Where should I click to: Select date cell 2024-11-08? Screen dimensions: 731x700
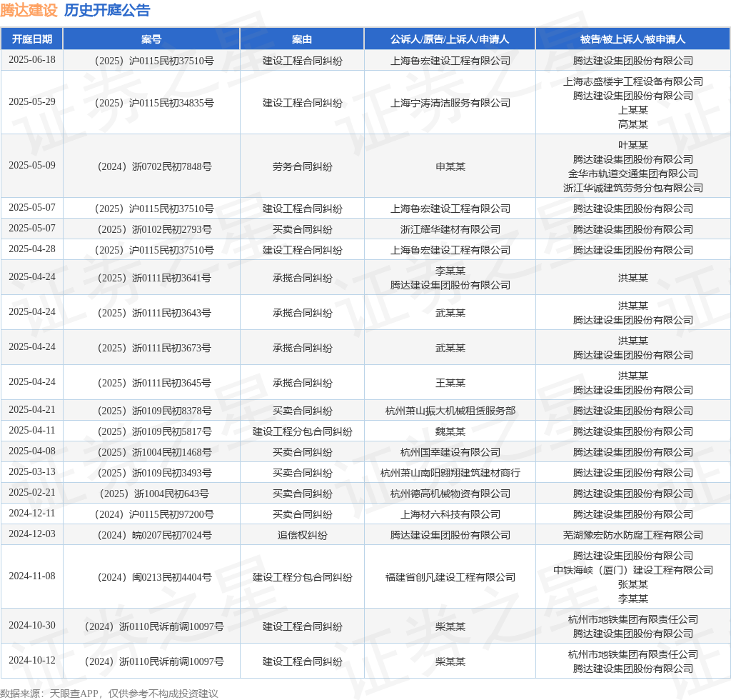tap(31, 576)
